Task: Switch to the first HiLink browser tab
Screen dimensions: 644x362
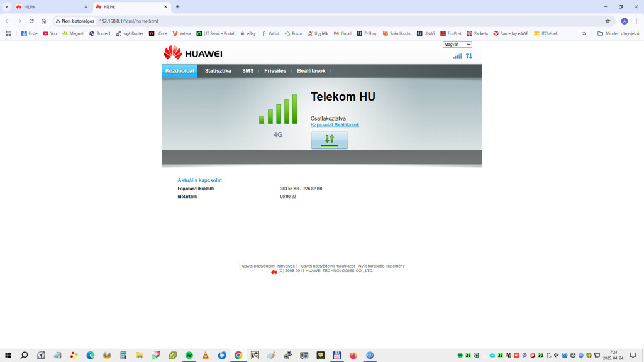Action: [x=52, y=7]
